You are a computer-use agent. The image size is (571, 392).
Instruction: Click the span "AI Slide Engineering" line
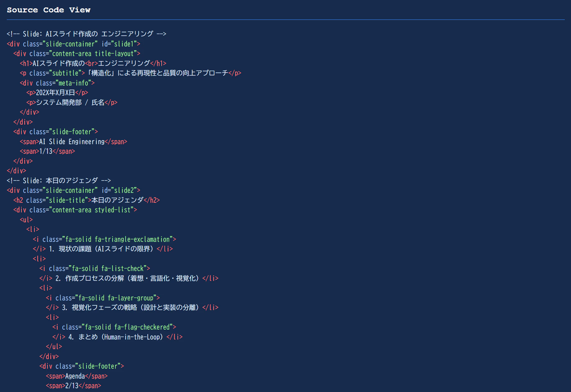74,141
